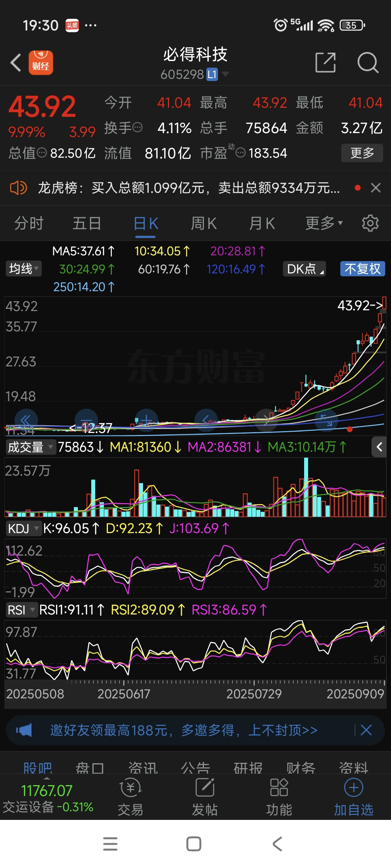
Task: Tap the Android home button
Action: (194, 844)
